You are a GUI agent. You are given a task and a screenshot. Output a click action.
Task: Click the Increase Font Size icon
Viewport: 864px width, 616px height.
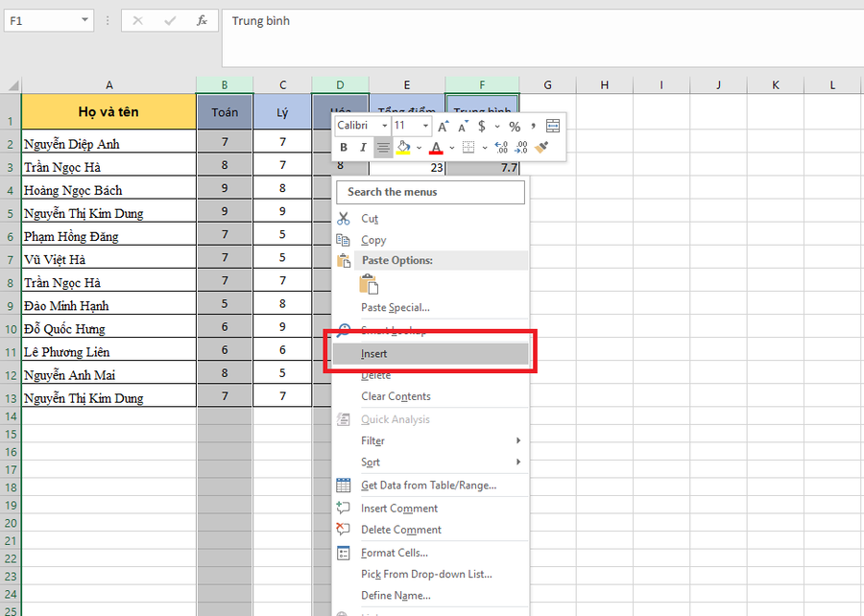[x=443, y=127]
